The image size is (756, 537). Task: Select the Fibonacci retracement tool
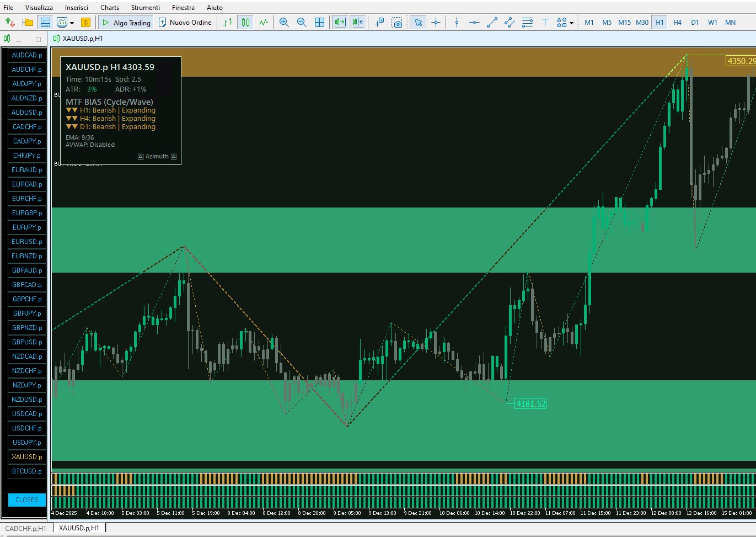[527, 23]
